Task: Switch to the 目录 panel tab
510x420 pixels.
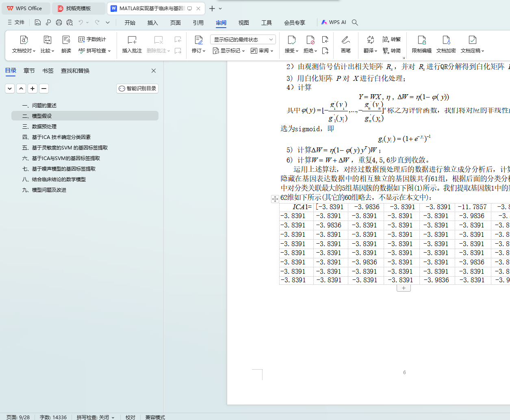Action: click(x=11, y=71)
